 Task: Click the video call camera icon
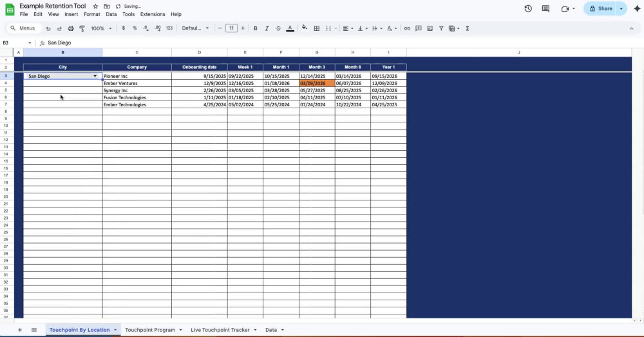coord(565,8)
